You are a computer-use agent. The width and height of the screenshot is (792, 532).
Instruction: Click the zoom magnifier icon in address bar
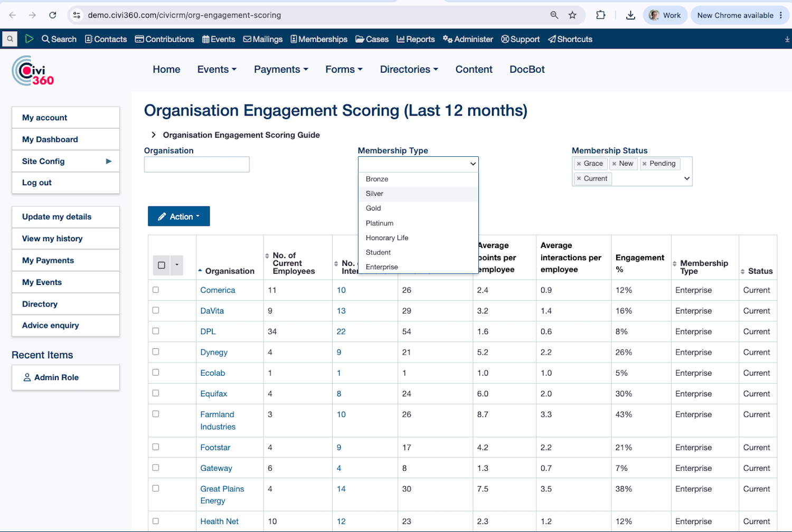(554, 15)
